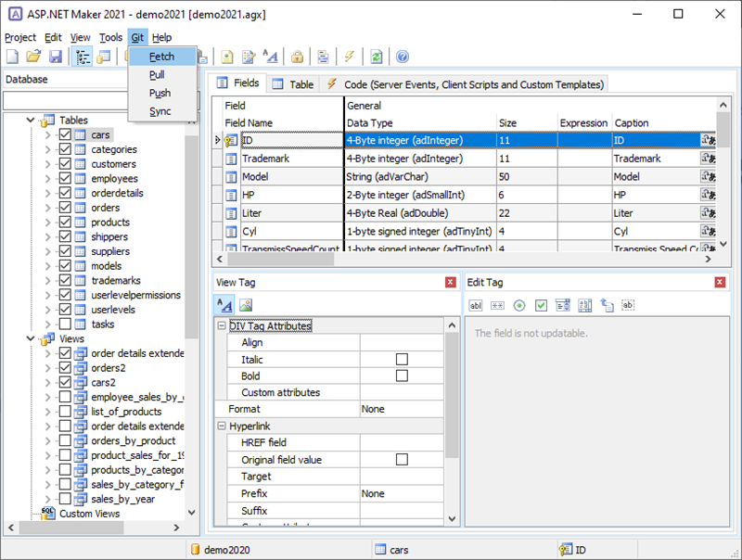Click the database table toolbar icon next to the tree icon

(103, 57)
